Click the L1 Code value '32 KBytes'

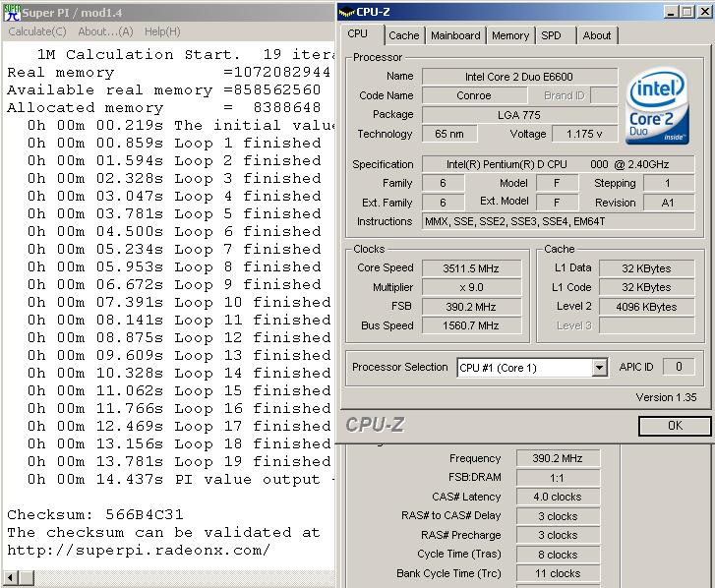646,288
